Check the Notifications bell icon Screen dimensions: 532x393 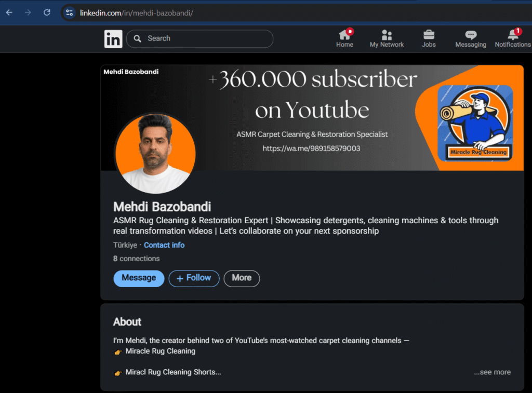click(513, 35)
